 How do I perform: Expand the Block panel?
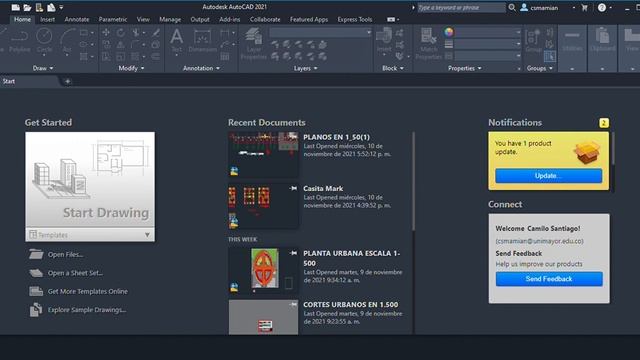[x=393, y=68]
